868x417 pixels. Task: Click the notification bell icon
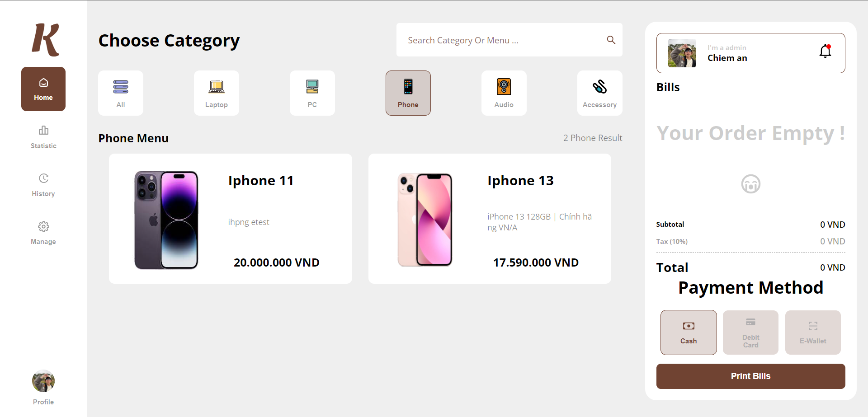click(x=825, y=52)
